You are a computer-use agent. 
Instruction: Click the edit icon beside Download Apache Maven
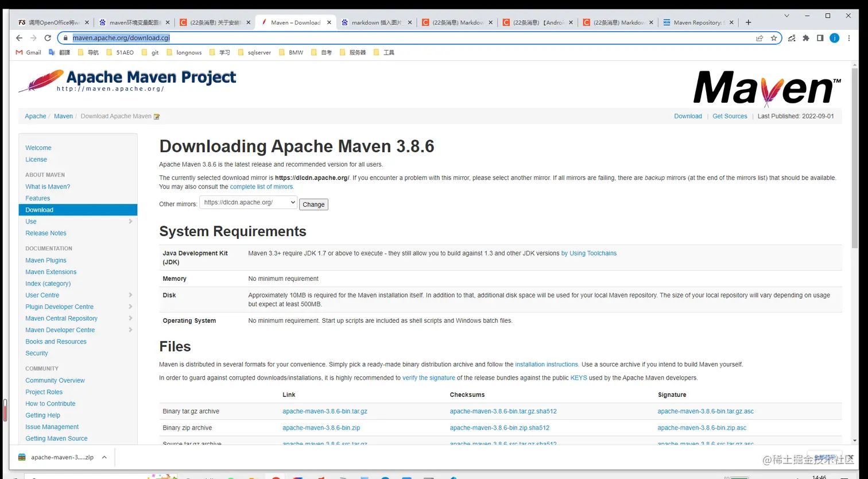157,117
